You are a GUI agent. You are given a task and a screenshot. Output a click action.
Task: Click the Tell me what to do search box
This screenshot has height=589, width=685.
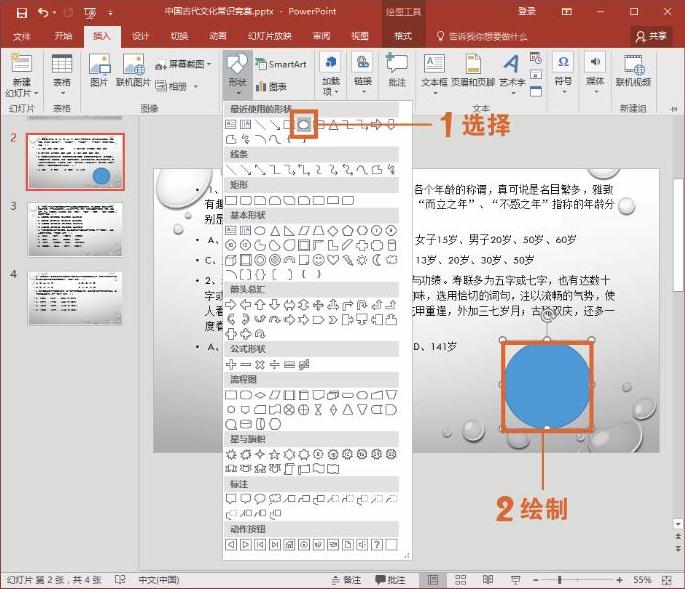coord(482,36)
